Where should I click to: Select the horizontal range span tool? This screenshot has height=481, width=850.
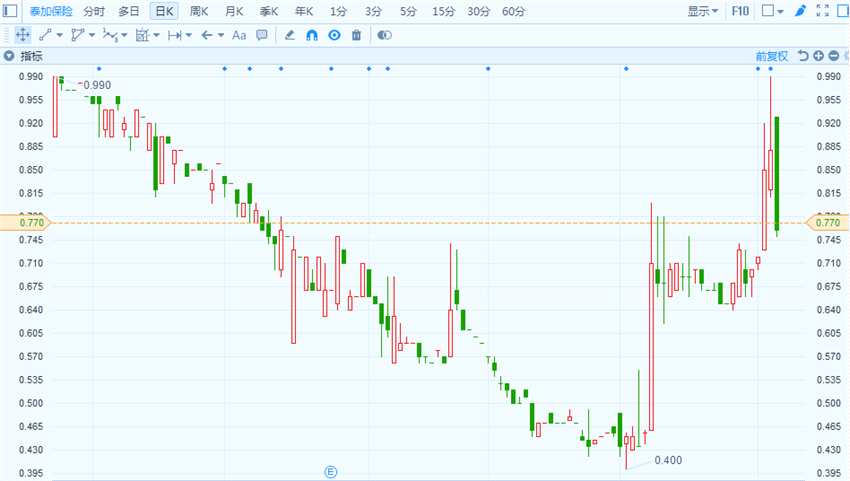coord(175,35)
